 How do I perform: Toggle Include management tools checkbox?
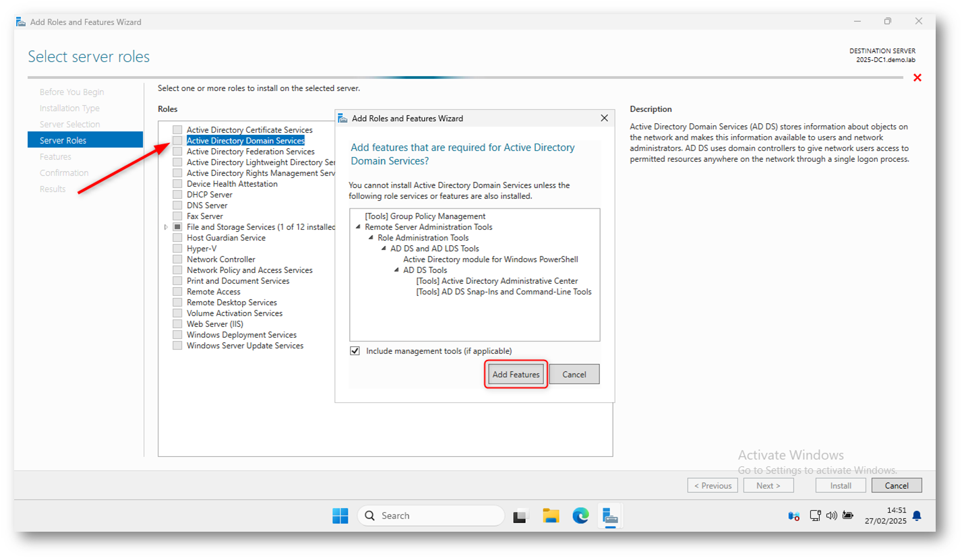pos(355,351)
